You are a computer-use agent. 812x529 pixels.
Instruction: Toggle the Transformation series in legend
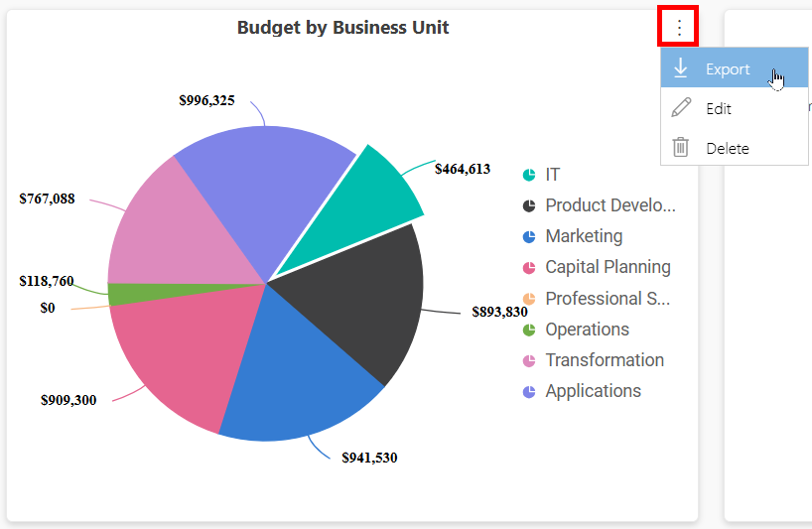click(x=593, y=360)
